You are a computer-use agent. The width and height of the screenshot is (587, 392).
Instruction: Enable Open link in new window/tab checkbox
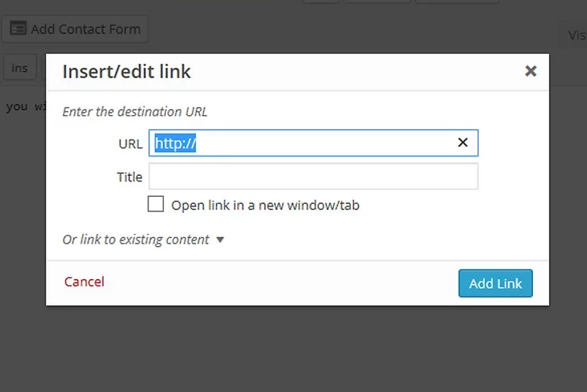point(156,204)
